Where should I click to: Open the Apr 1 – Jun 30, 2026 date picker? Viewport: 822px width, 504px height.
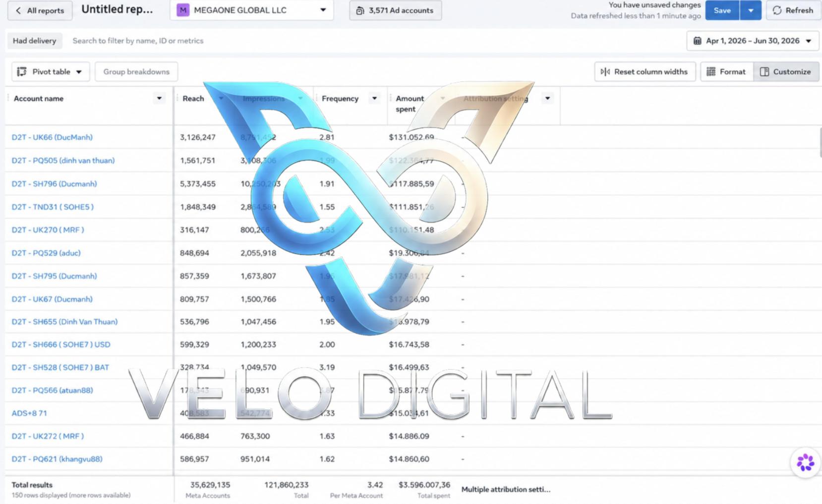pos(752,41)
